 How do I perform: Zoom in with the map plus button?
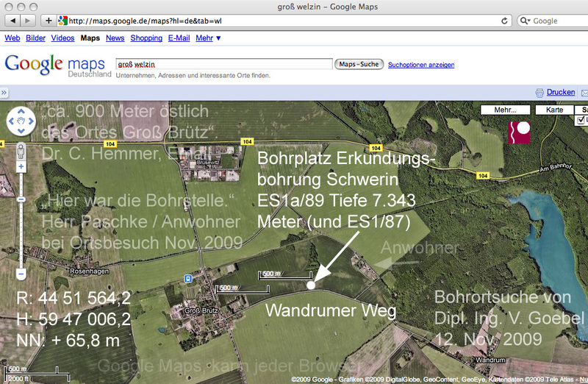21,167
